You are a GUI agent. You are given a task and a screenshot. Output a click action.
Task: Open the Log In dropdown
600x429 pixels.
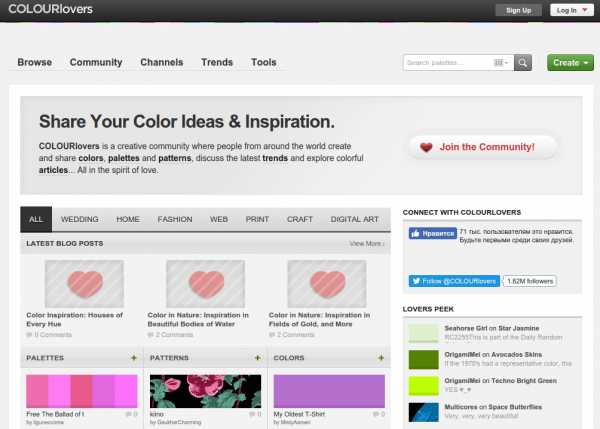[x=572, y=10]
